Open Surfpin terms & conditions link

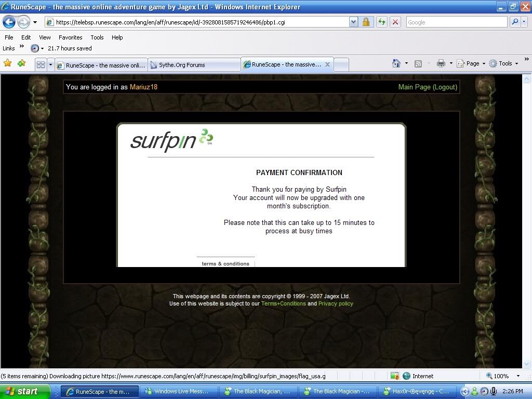pos(225,263)
